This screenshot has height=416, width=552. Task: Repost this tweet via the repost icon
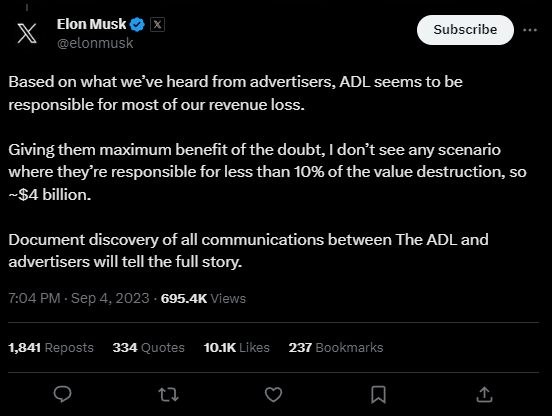tap(168, 395)
